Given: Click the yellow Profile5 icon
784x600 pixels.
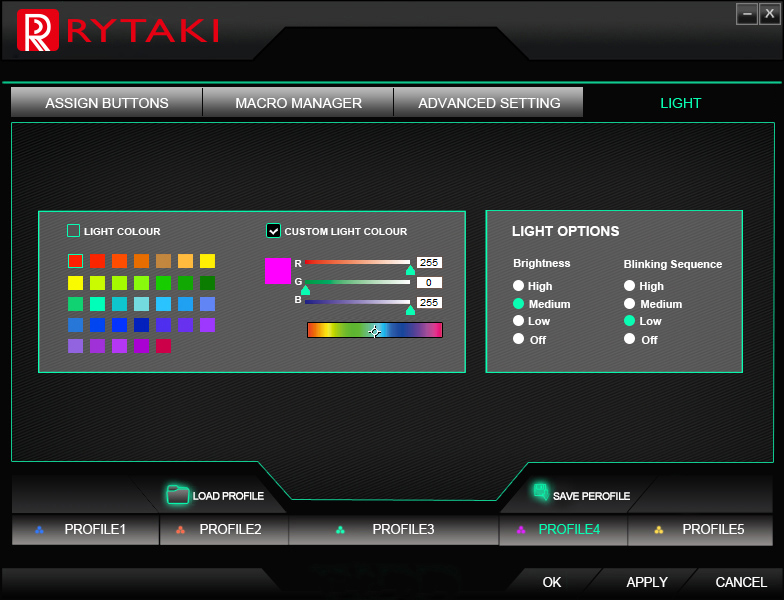Looking at the screenshot, I should click(x=659, y=530).
